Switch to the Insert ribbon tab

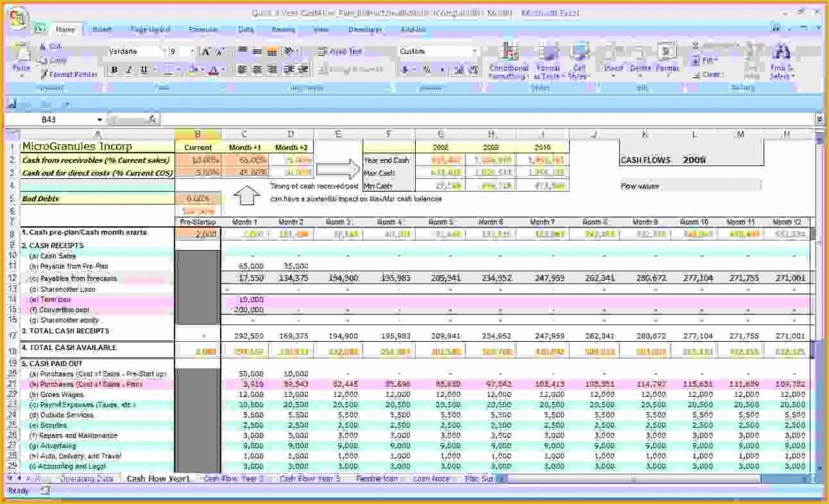click(x=102, y=30)
